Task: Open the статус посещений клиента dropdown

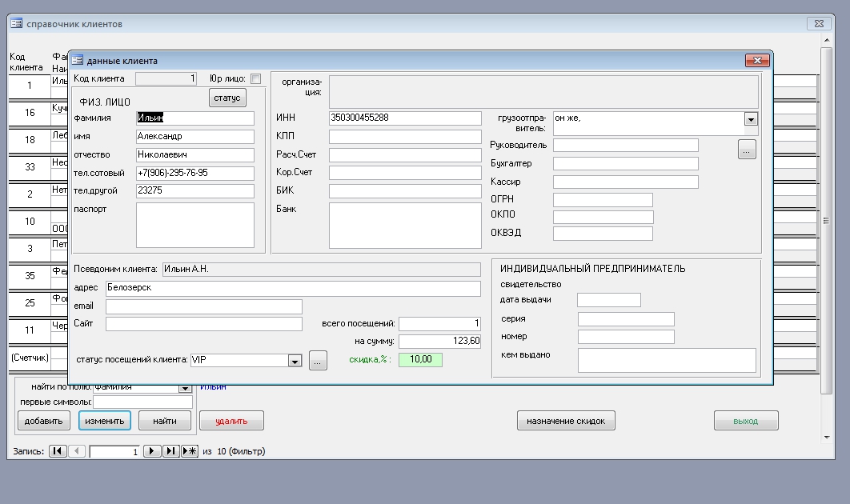Action: coord(295,360)
